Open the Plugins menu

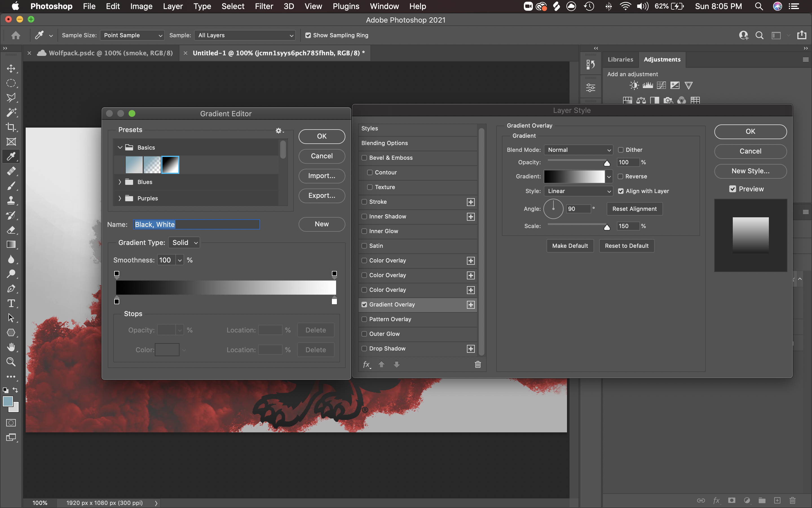click(346, 6)
